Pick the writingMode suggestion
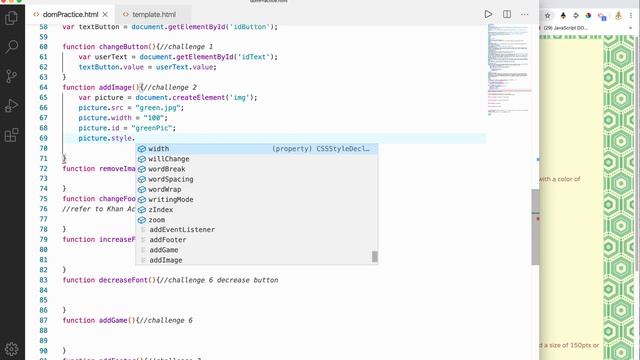 click(257, 199)
